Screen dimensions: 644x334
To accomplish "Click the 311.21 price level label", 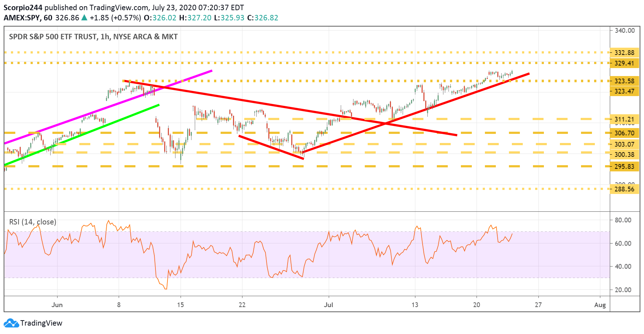I will [624, 119].
